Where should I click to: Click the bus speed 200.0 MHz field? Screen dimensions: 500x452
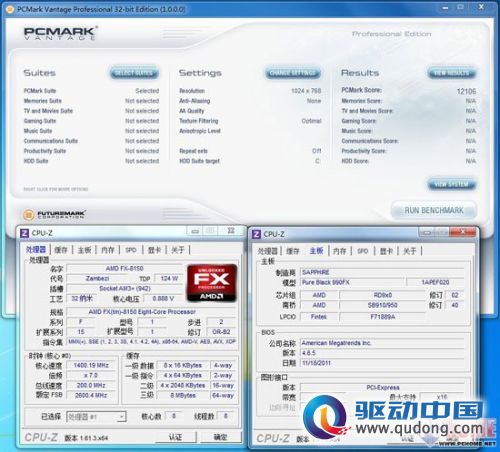[91, 385]
